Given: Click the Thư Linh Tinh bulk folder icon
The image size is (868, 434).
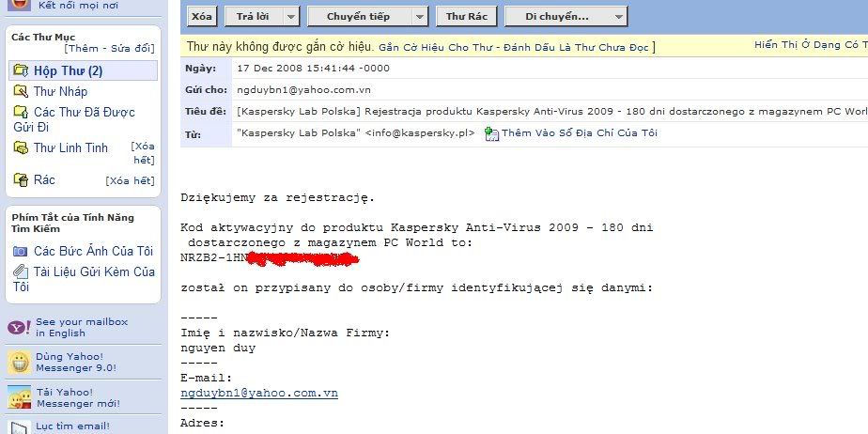Looking at the screenshot, I should (x=21, y=147).
